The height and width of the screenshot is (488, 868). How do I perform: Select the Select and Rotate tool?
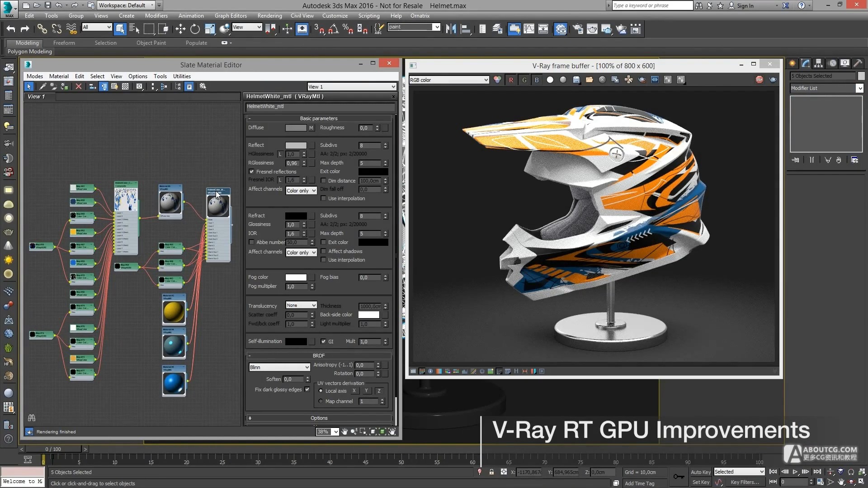pyautogui.click(x=195, y=29)
